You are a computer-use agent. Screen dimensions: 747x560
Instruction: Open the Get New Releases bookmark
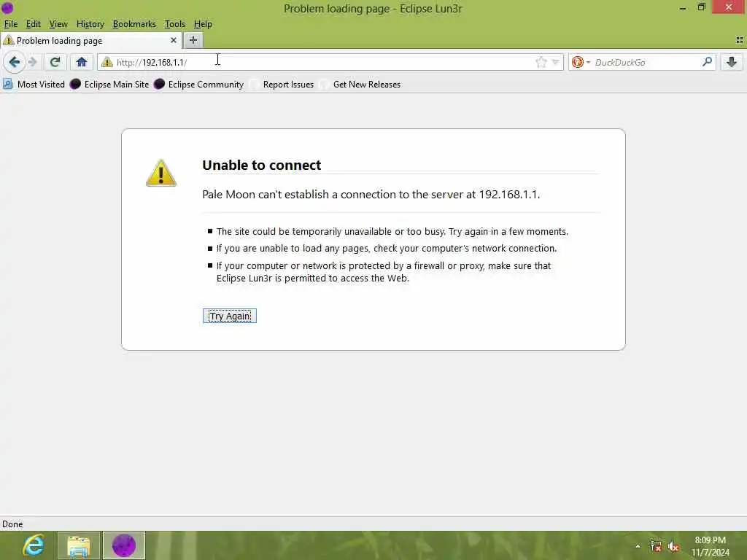click(361, 85)
